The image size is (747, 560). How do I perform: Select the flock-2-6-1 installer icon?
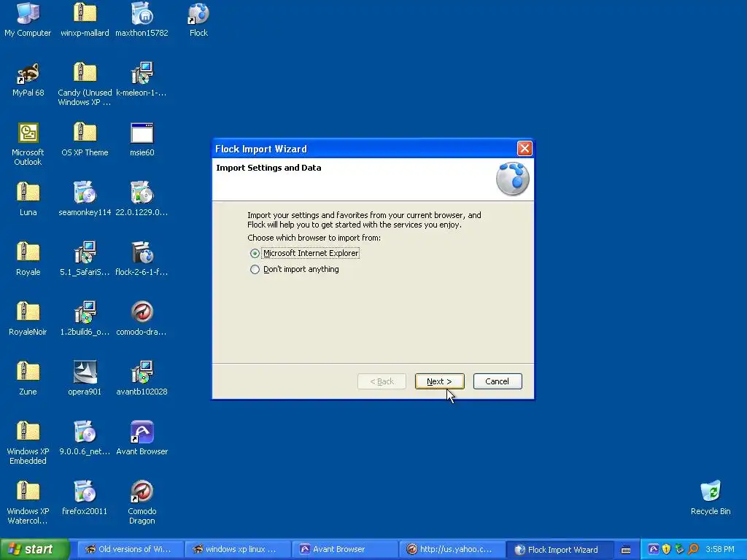pyautogui.click(x=142, y=259)
